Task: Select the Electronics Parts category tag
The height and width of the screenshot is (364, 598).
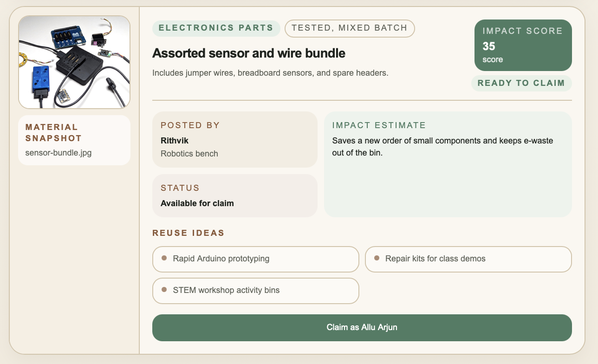Action: pyautogui.click(x=216, y=28)
